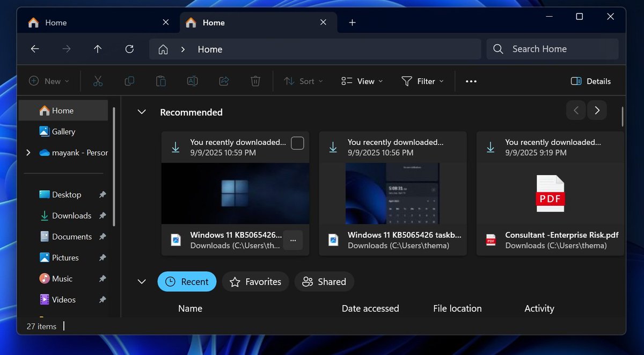
Task: Click the Share icon in the toolbar
Action: pos(224,81)
